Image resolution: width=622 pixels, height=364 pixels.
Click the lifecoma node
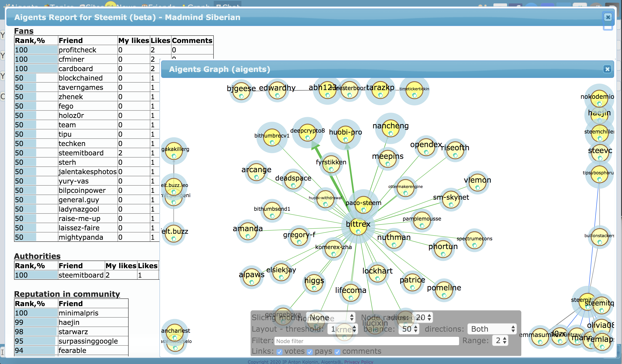pyautogui.click(x=351, y=293)
